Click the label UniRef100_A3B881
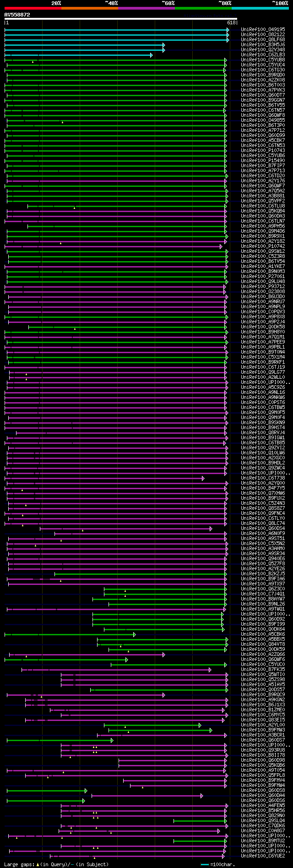The width and height of the screenshot is (293, 868). [263, 196]
